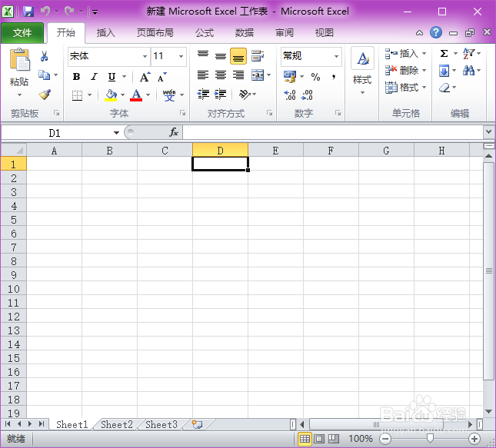Toggle bottom align highlighted button
This screenshot has height=448, width=496.
(x=238, y=56)
